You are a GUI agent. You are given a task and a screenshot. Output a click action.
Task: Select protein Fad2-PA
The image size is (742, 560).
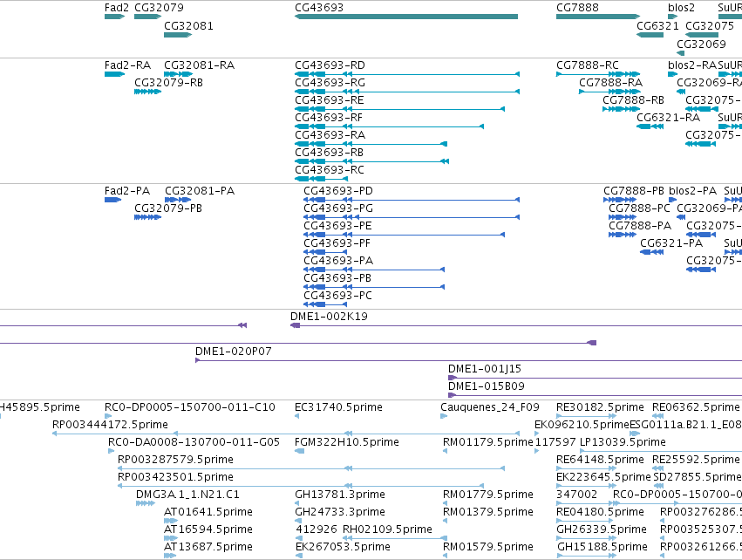tap(113, 200)
